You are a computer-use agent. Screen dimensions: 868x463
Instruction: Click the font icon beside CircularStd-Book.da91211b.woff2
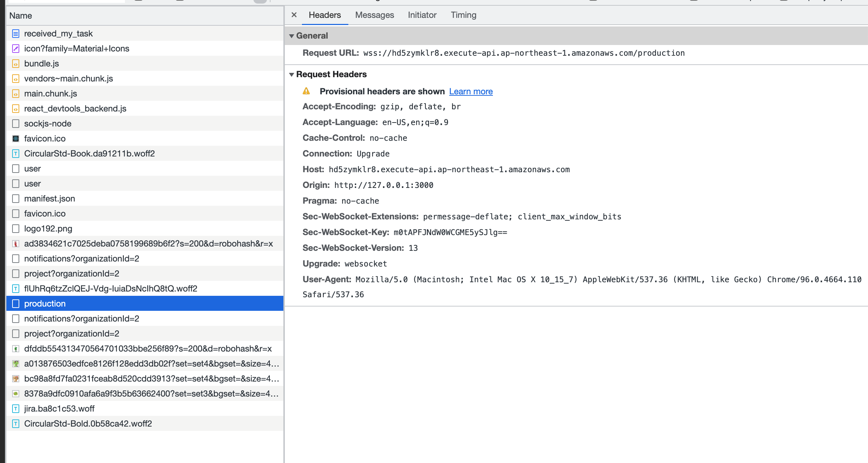point(16,154)
